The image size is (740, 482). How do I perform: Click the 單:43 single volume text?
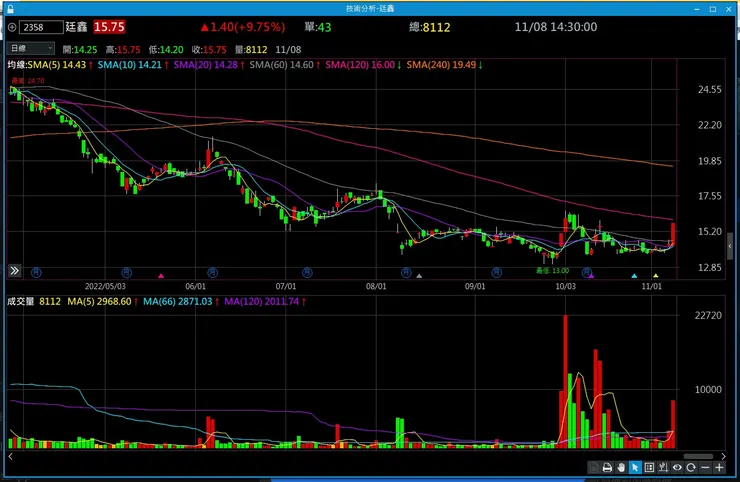pyautogui.click(x=318, y=27)
